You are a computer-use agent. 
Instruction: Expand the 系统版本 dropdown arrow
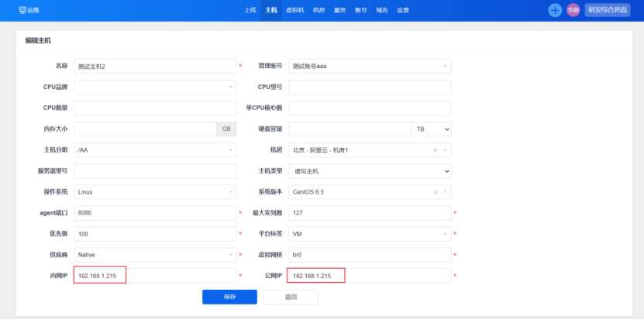(x=445, y=192)
